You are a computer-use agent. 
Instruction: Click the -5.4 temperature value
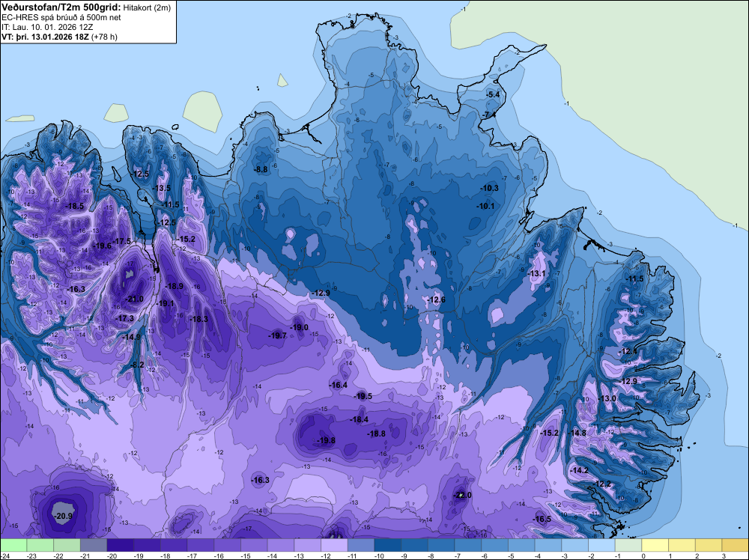tap(493, 94)
